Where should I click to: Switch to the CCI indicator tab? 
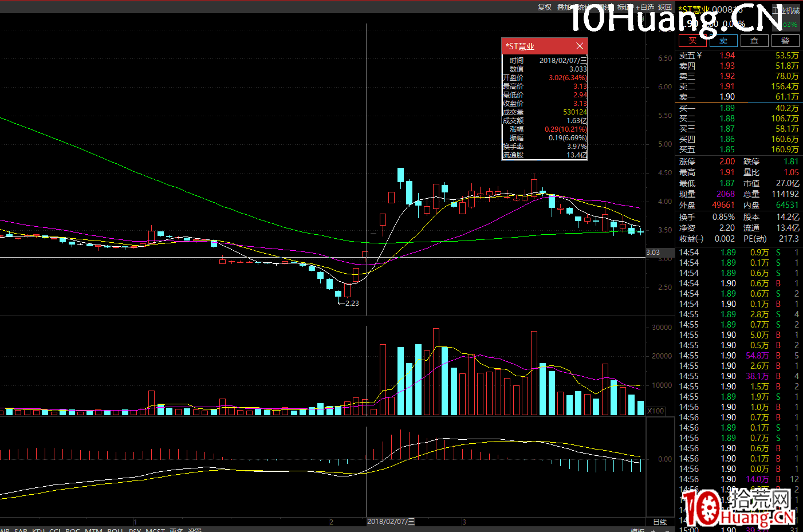[55, 530]
